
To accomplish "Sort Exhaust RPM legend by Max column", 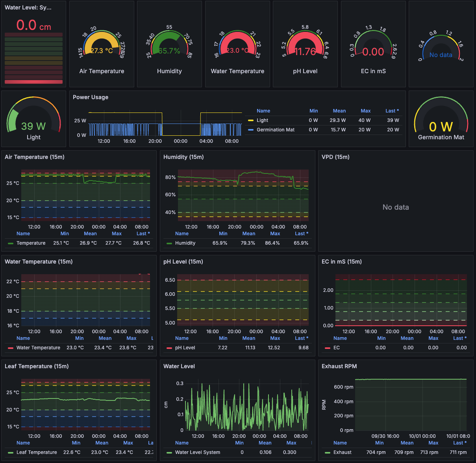I will (x=433, y=443).
